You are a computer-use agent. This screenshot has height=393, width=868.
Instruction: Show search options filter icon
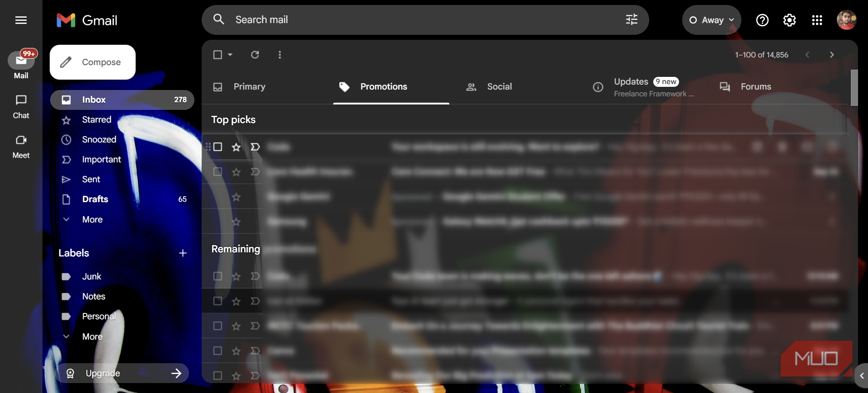tap(632, 19)
